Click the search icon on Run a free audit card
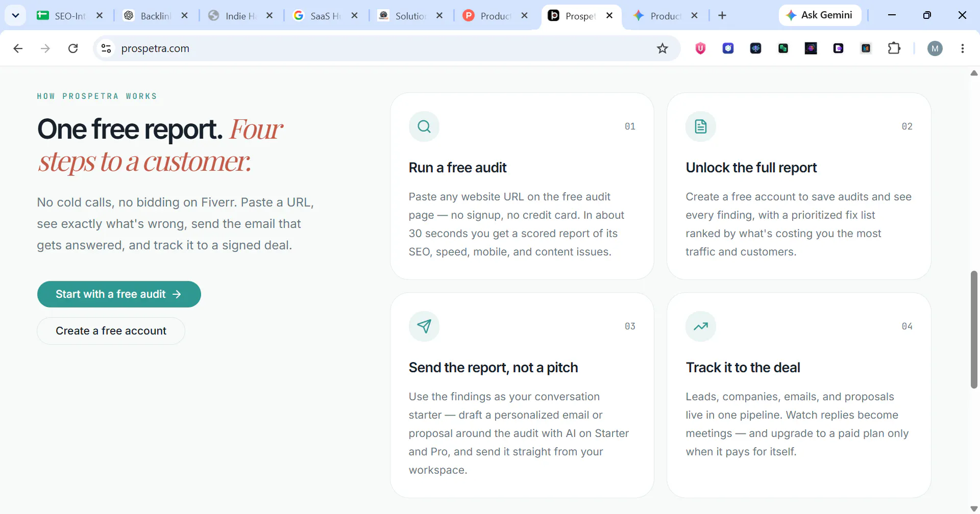Image resolution: width=980 pixels, height=514 pixels. [424, 126]
